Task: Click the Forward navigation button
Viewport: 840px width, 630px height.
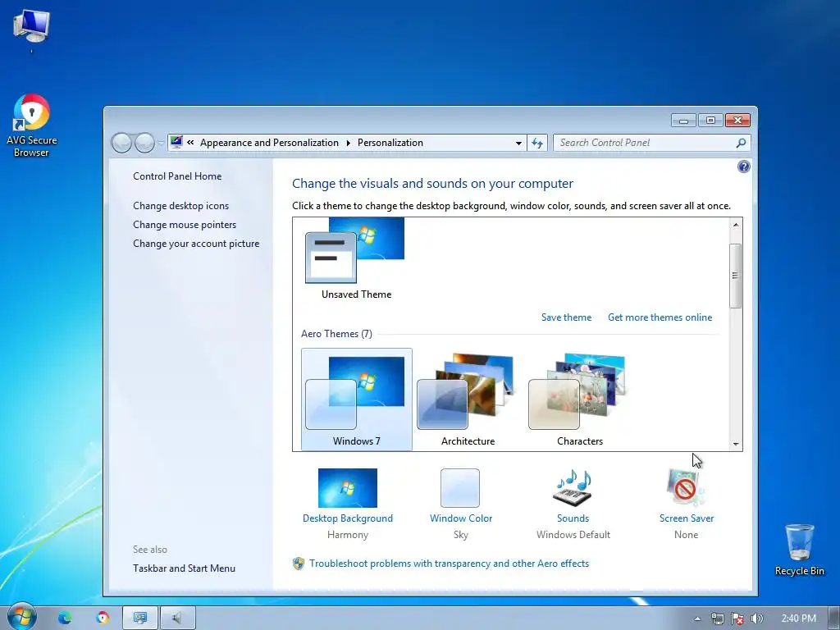Action: pos(144,143)
